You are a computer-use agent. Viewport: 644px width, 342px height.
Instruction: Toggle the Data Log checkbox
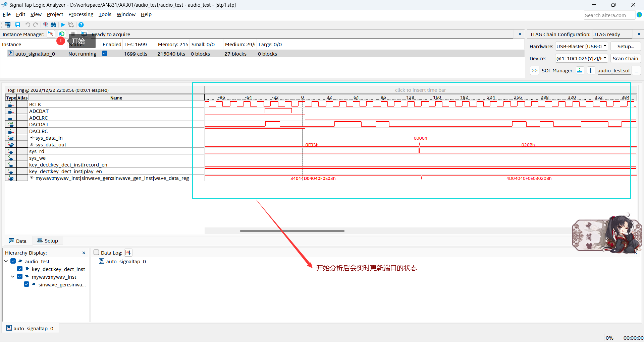point(96,253)
